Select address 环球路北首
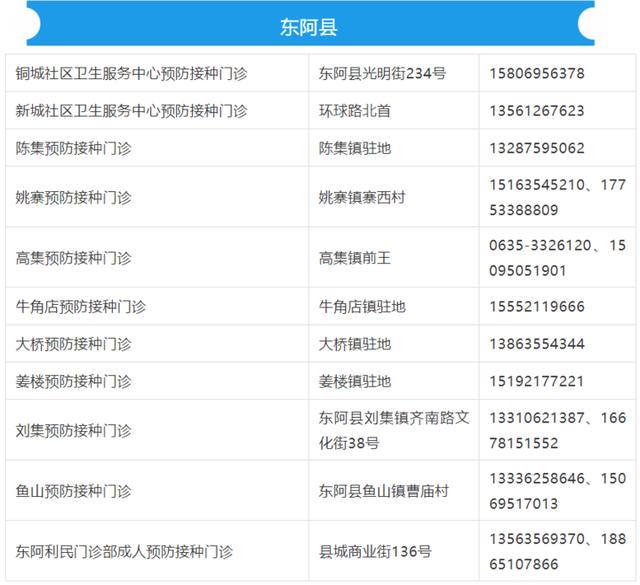The height and width of the screenshot is (585, 640). 355,111
